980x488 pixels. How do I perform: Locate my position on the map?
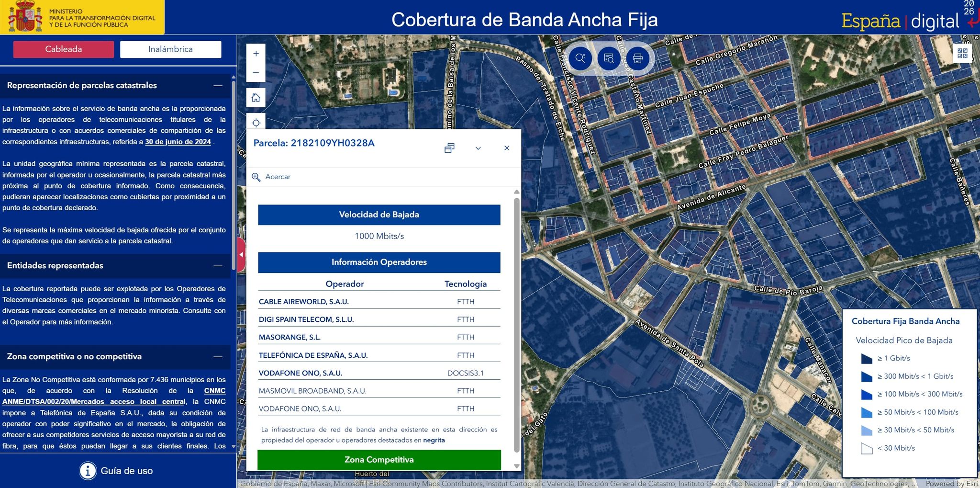(x=256, y=123)
